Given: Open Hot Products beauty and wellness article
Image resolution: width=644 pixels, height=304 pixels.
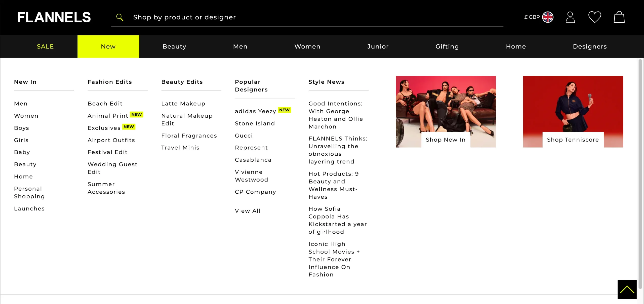Looking at the screenshot, I should pos(334,185).
